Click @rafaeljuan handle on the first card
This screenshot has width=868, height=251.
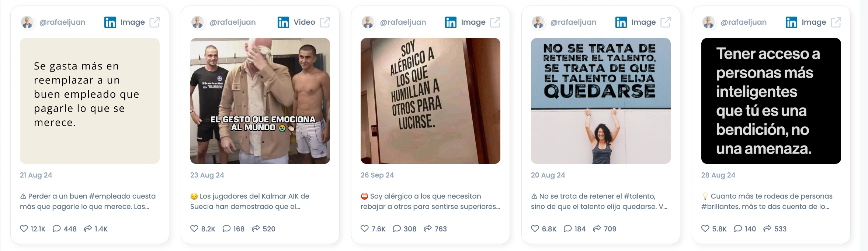coord(62,22)
